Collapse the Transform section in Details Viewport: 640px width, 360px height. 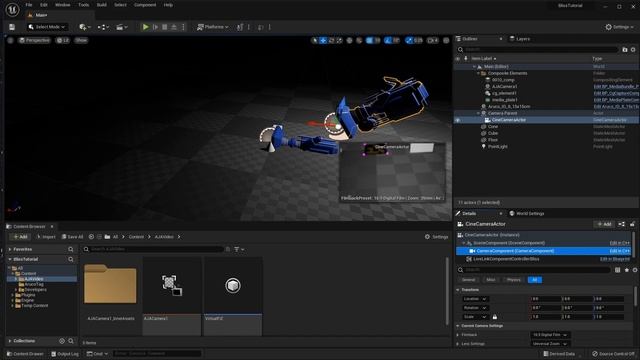tap(458, 290)
